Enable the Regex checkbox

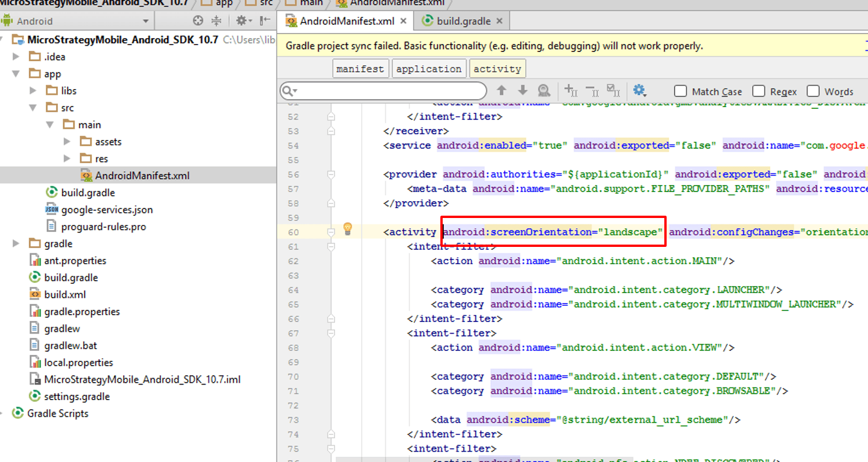click(x=759, y=91)
